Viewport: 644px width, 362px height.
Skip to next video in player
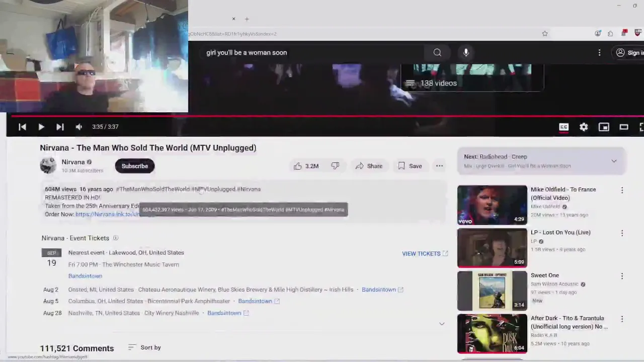pyautogui.click(x=60, y=127)
